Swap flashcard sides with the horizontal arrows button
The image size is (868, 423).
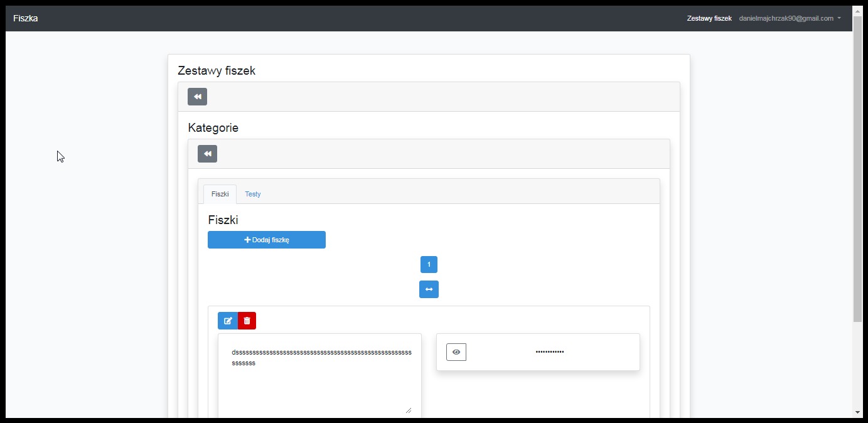429,289
